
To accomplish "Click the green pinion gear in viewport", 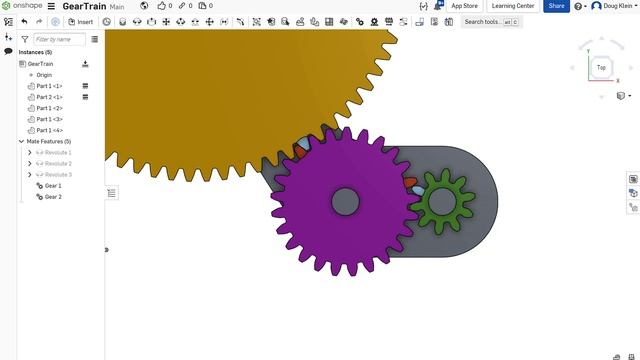I will pos(442,202).
